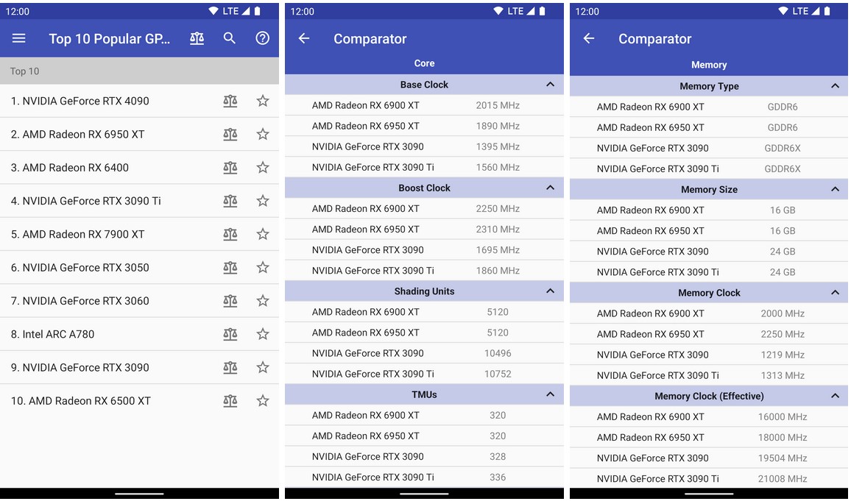851x504 pixels.
Task: Favorite the NVIDIA GeForce RTX 3090 Ti star
Action: [263, 201]
